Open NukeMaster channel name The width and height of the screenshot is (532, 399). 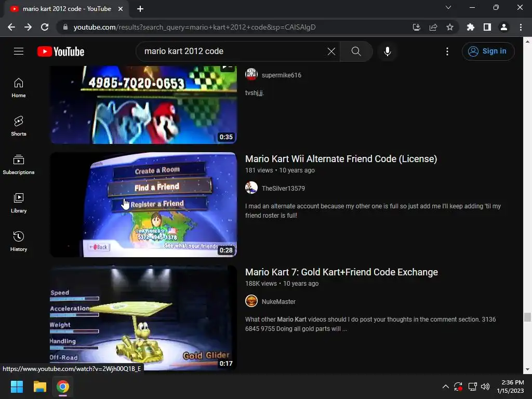278,302
